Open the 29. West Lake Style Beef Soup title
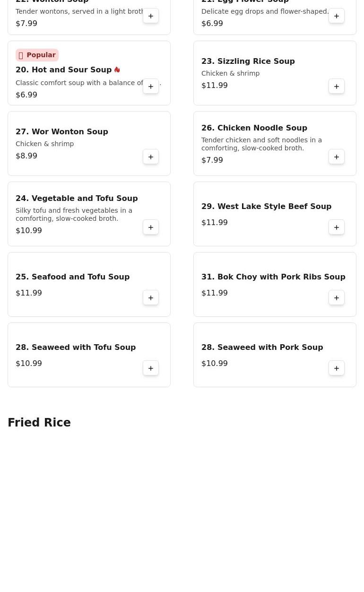The image size is (364, 592). (x=266, y=206)
